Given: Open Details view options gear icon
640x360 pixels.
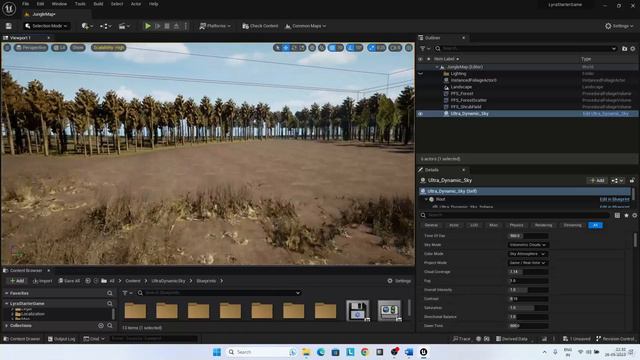Looking at the screenshot, I should pyautogui.click(x=635, y=215).
